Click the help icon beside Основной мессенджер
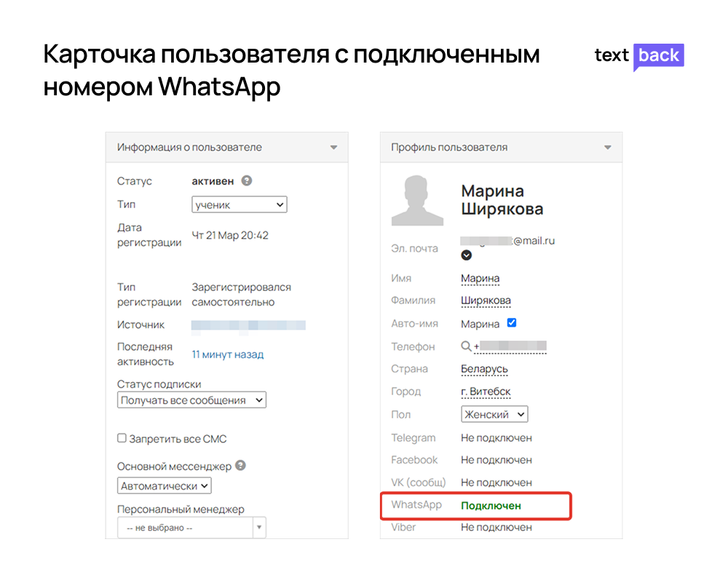 pyautogui.click(x=240, y=465)
